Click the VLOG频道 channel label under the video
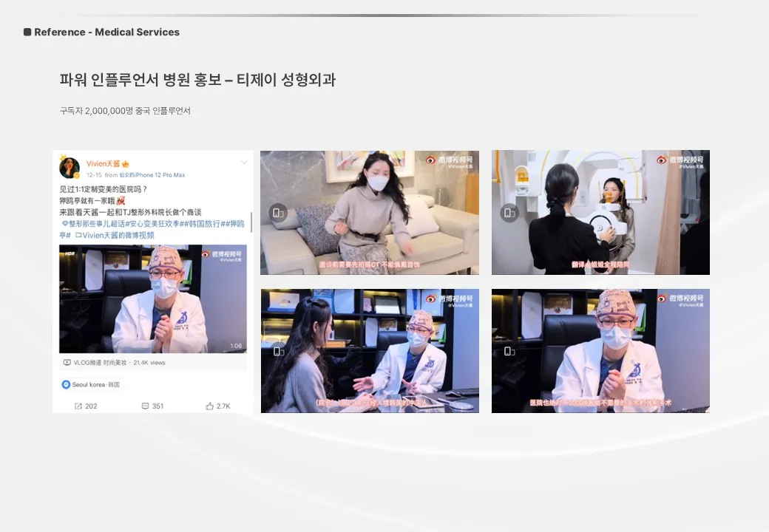Screen dimensions: 769x532 (x=87, y=363)
